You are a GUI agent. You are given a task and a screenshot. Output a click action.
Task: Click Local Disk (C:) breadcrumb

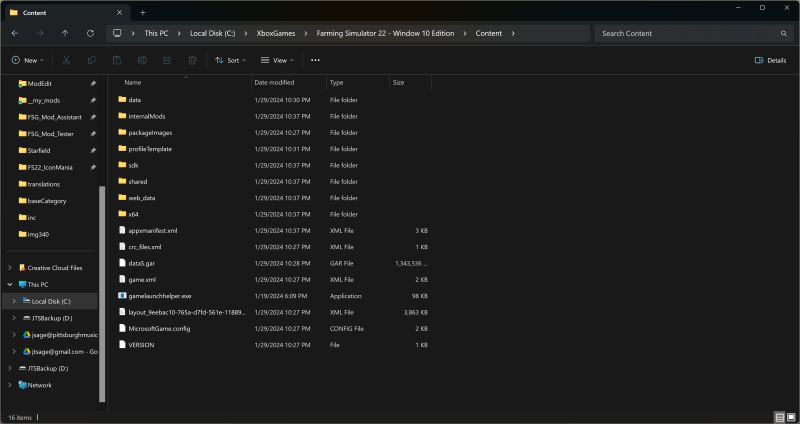coord(212,33)
